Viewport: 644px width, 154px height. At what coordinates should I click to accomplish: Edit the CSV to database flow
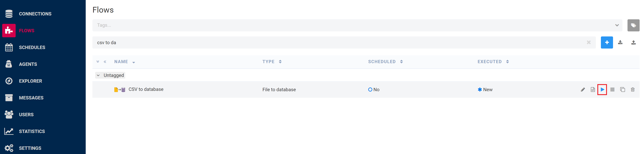583,90
